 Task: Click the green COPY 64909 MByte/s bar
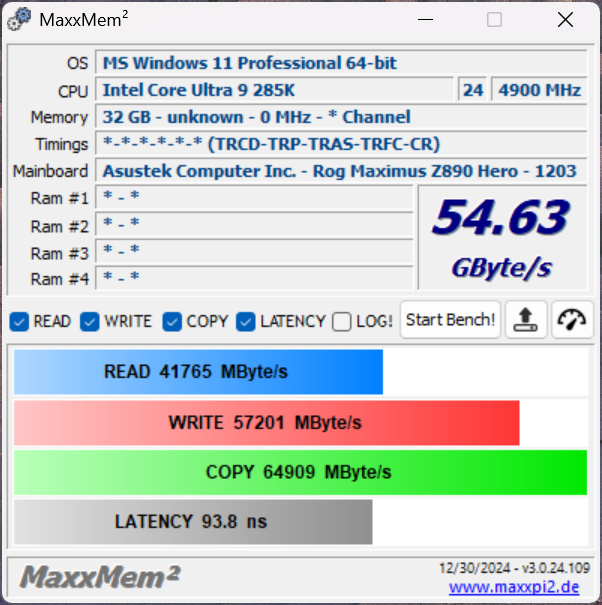pos(301,472)
